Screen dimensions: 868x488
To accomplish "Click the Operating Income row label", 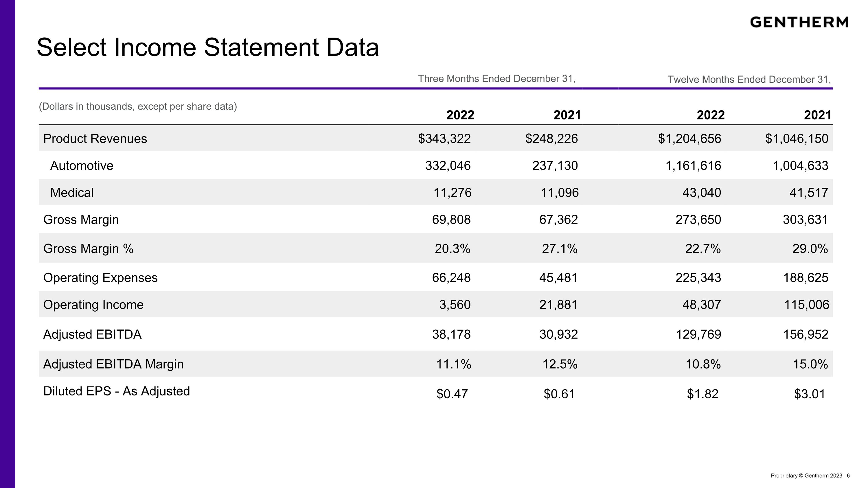I will pos(93,305).
